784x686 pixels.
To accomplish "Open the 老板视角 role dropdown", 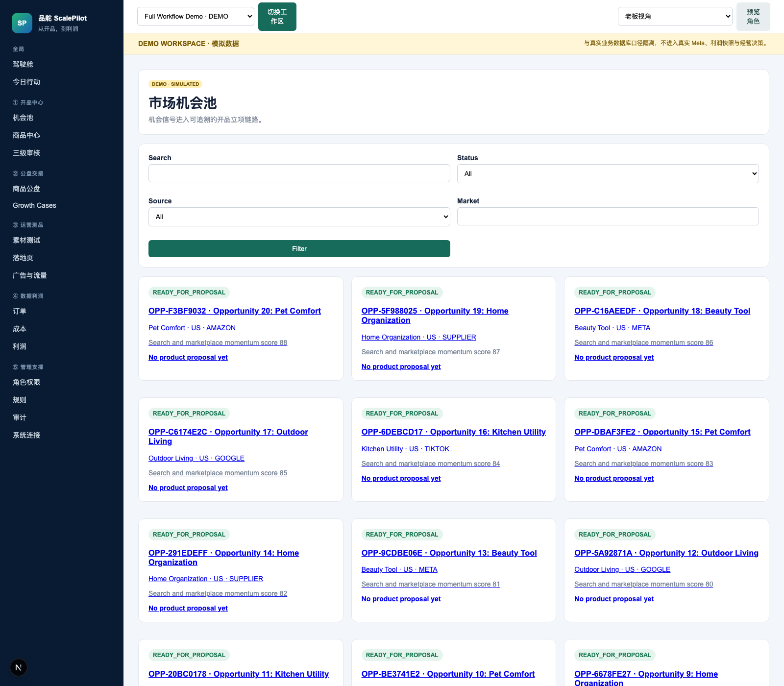I will tap(675, 16).
